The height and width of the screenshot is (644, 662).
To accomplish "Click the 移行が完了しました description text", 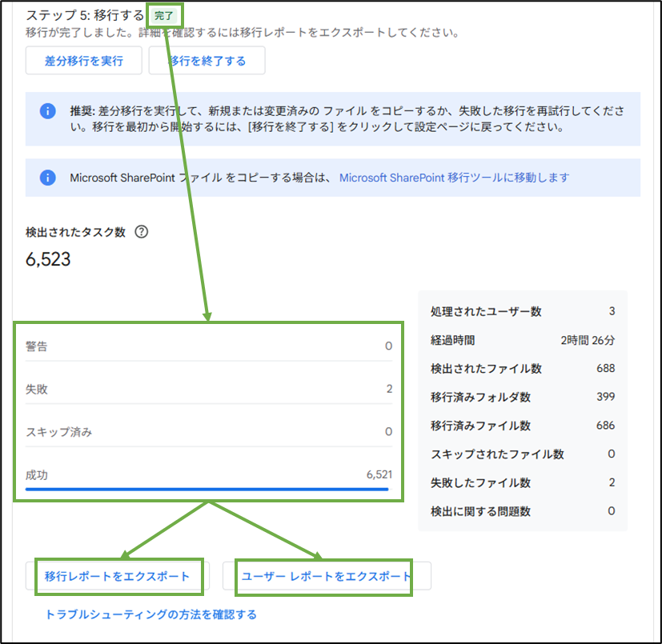I will tap(243, 33).
